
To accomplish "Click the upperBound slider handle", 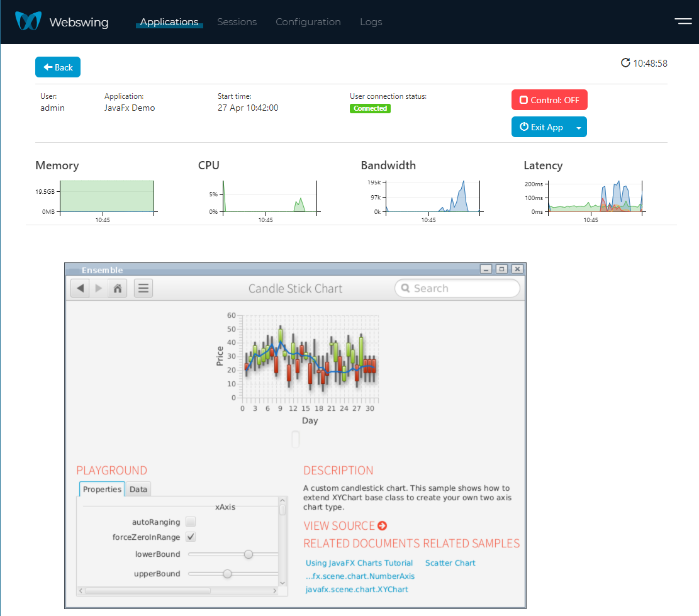I will coord(227,574).
